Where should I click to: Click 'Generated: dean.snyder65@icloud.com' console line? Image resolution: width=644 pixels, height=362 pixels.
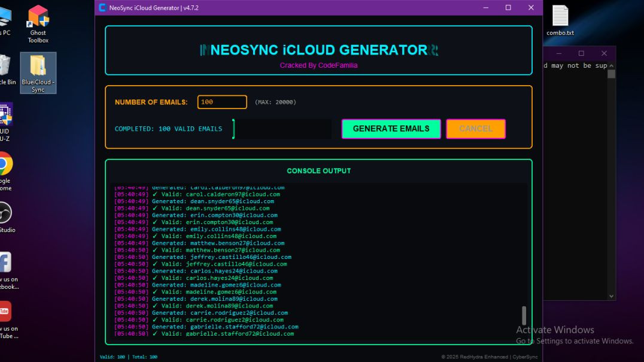[x=195, y=201]
